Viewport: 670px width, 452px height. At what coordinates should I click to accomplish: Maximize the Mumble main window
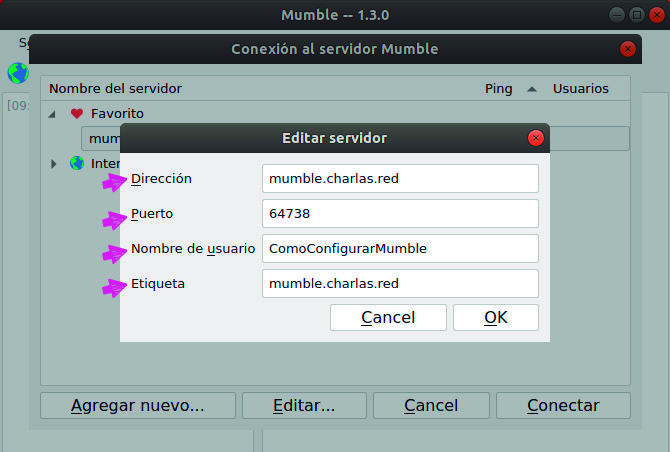[x=637, y=15]
